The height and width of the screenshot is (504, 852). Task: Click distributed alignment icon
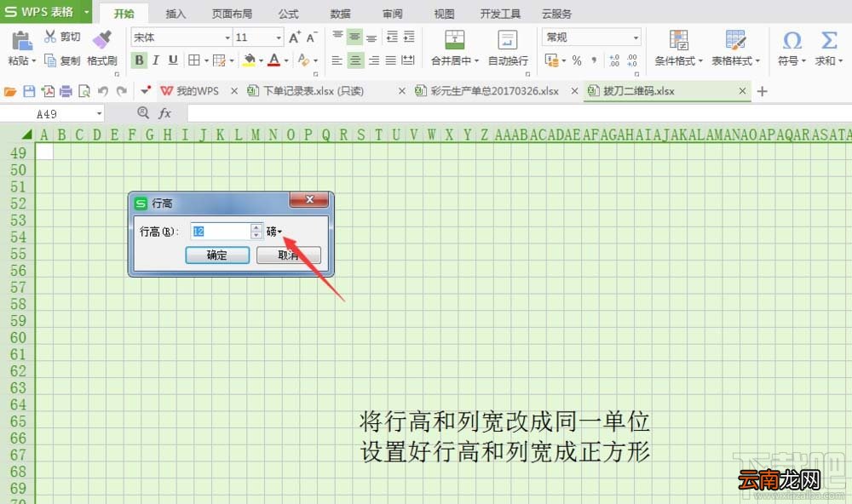(x=408, y=60)
